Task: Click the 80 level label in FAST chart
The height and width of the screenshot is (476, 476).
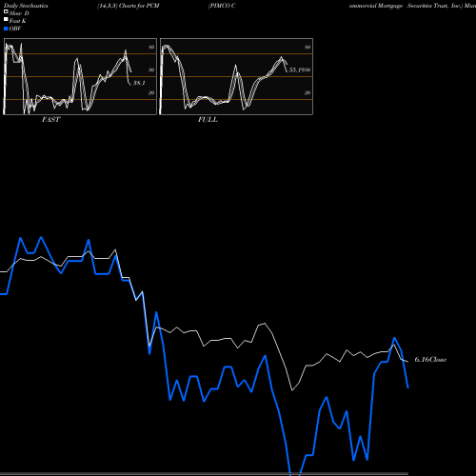Action: click(151, 47)
